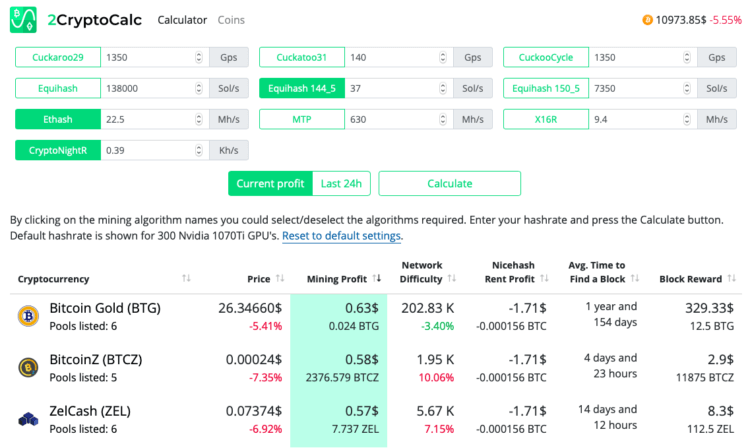Adjust CryptoNightR hashrate stepper arrows

pyautogui.click(x=199, y=151)
